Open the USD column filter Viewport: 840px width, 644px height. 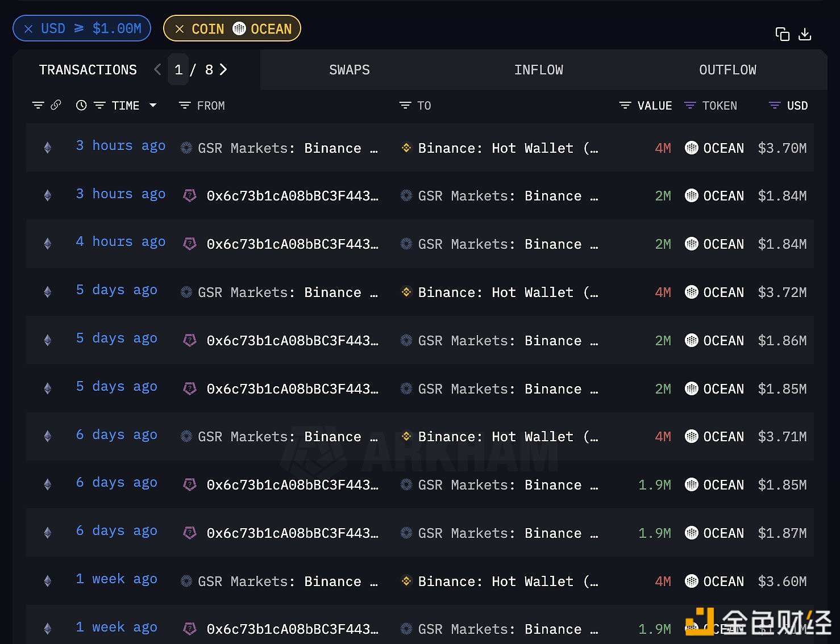774,106
